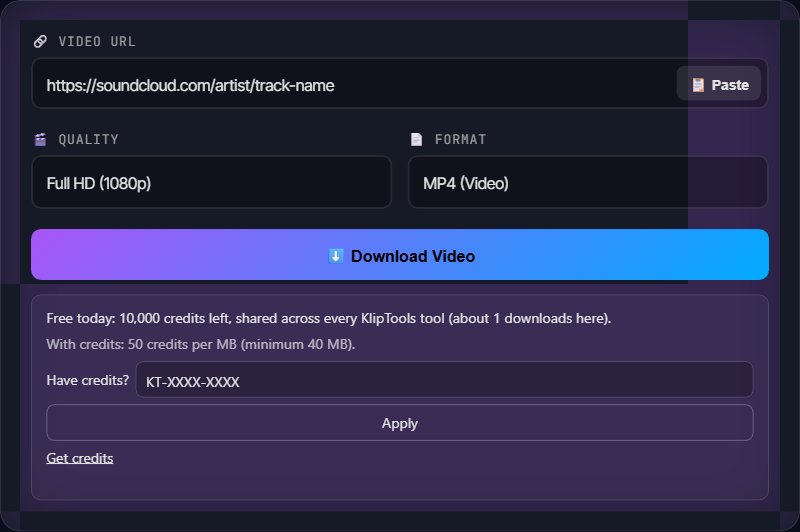Open the Get credits link
Screen dimensions: 800x532
pos(80,458)
